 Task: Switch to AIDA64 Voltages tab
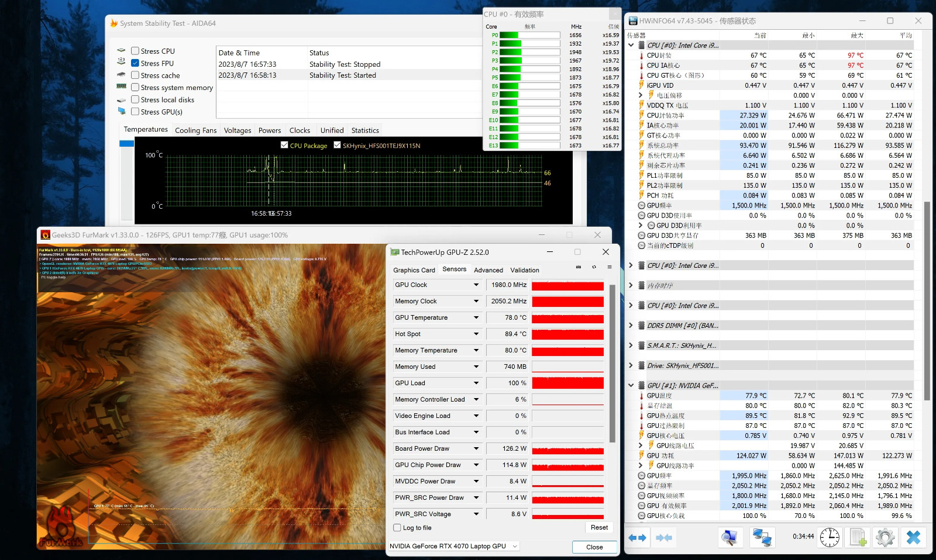coord(238,130)
